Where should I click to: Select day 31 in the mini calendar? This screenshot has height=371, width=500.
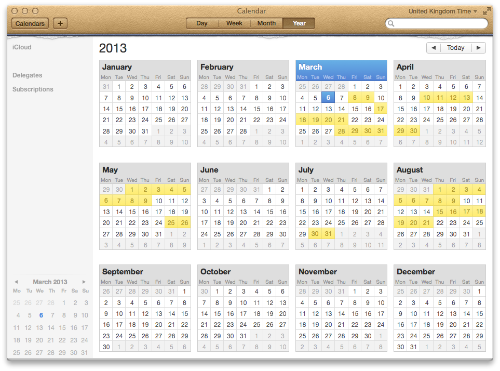coord(84,352)
